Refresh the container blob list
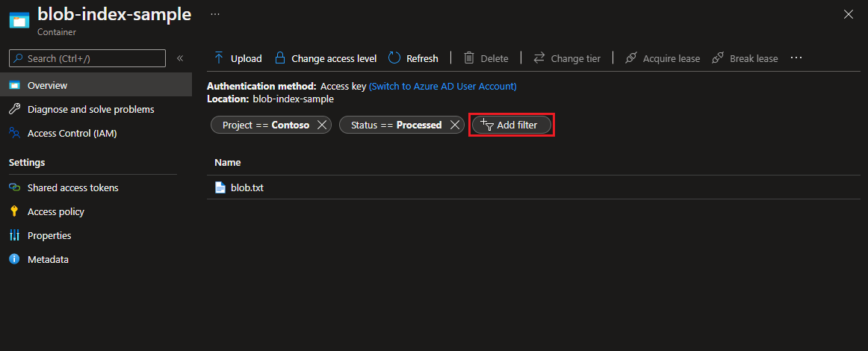Viewport: 868px width, 351px height. 414,58
